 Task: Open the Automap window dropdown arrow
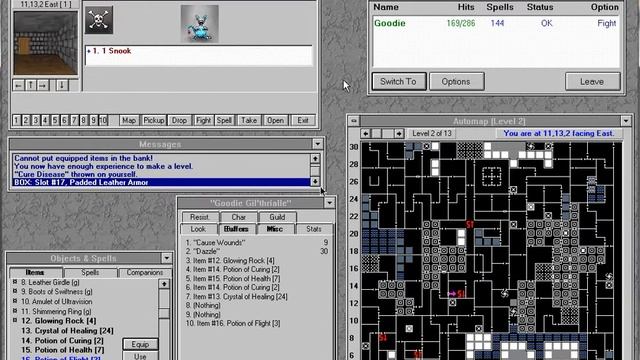tap(626, 121)
